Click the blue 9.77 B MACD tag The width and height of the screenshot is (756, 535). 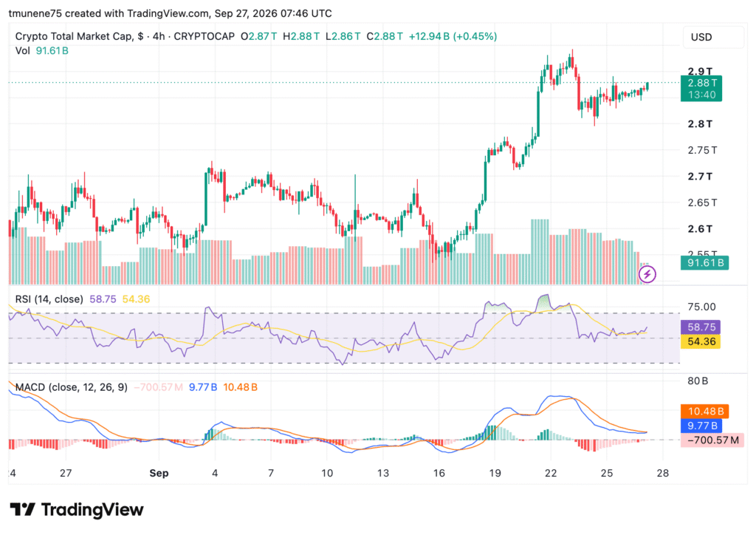[x=701, y=426]
